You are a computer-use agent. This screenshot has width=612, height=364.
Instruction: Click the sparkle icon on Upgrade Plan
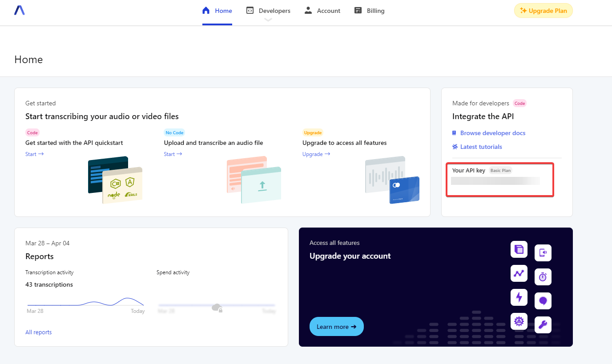(523, 11)
